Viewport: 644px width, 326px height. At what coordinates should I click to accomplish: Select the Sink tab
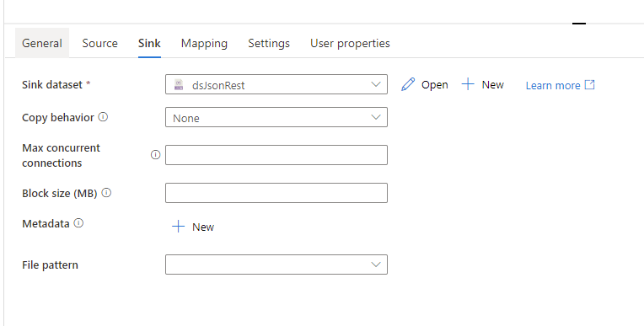149,43
